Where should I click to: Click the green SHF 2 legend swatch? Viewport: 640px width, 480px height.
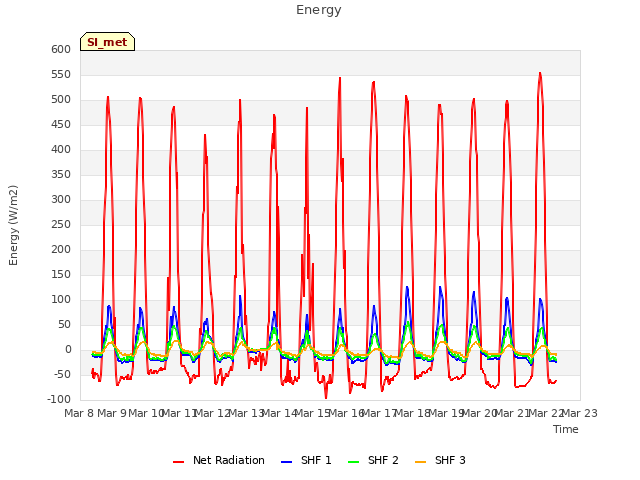(353, 462)
